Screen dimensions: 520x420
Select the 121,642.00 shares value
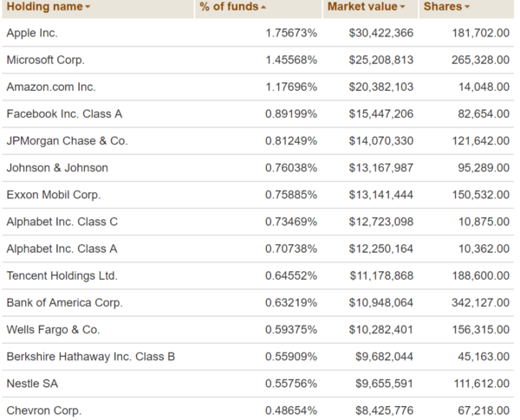coord(481,141)
